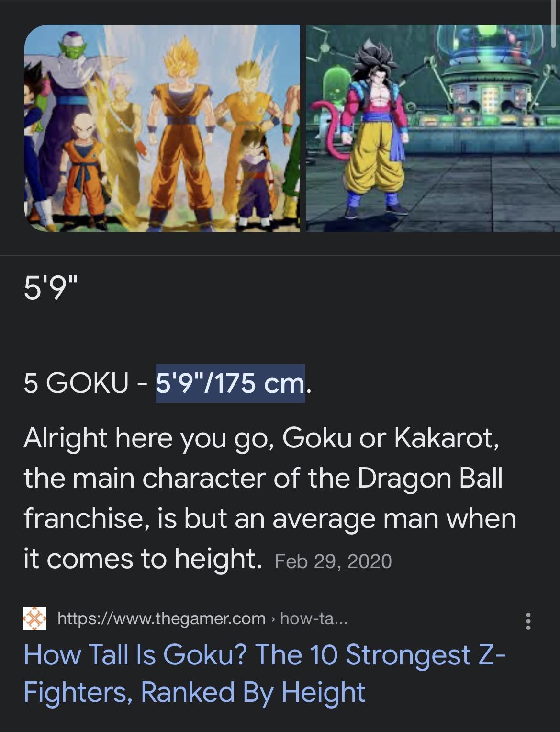
Task: Open the three-dot menu for thegamer.com result
Action: pos(528,621)
